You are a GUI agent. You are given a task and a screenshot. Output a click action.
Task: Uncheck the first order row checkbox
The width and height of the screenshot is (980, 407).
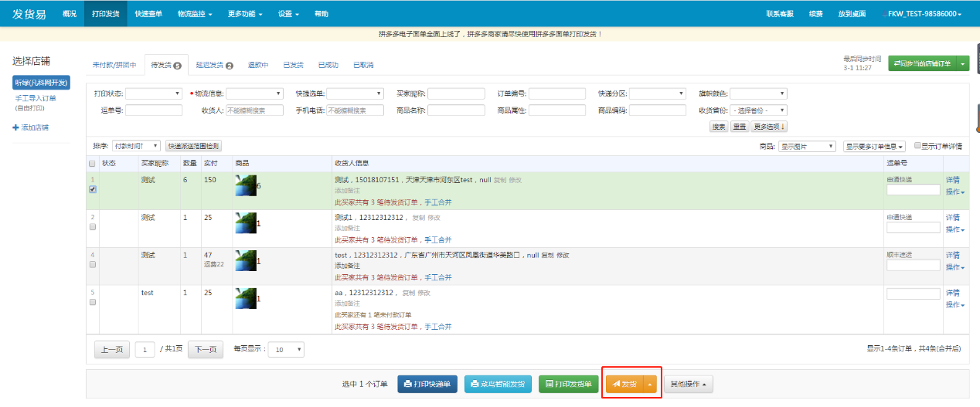coord(93,189)
